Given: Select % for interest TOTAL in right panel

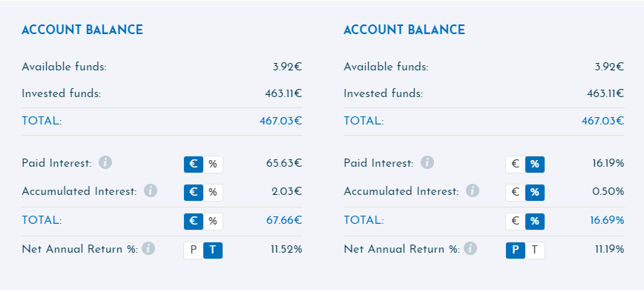Looking at the screenshot, I should [535, 222].
